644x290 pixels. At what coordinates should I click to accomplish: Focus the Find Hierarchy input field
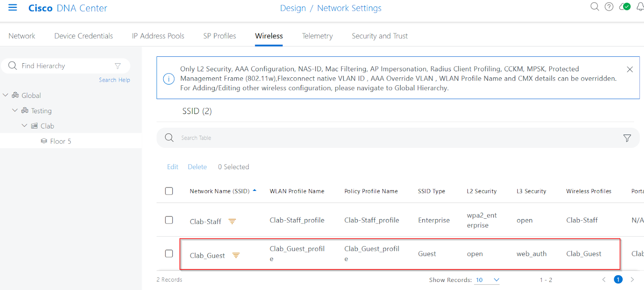click(66, 66)
